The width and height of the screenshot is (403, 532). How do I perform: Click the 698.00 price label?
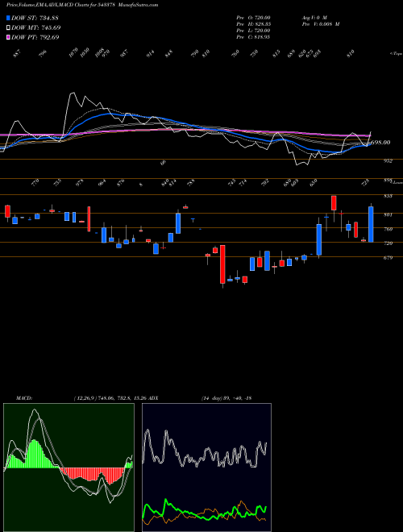pos(380,142)
